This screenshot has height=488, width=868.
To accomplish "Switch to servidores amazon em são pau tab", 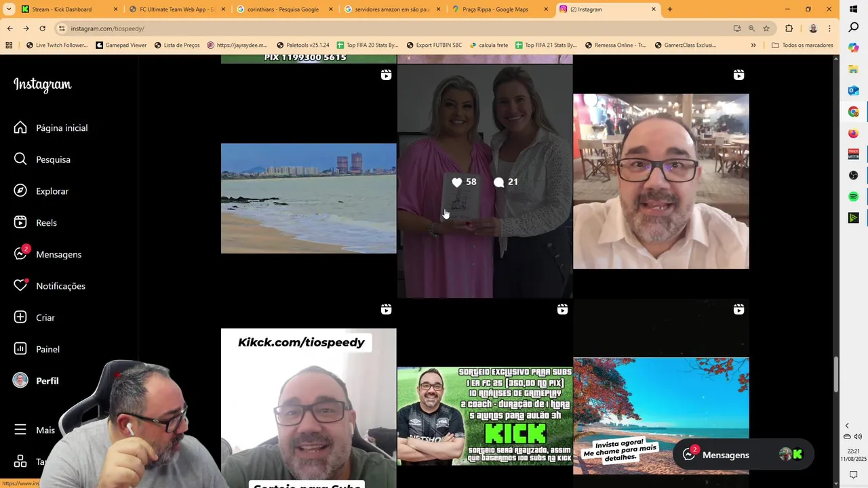I will [x=392, y=9].
